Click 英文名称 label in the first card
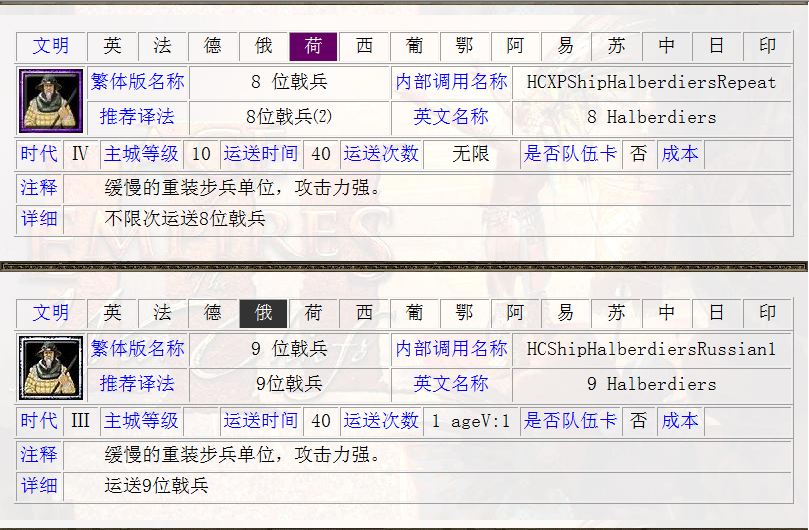809x530 pixels. pos(451,117)
